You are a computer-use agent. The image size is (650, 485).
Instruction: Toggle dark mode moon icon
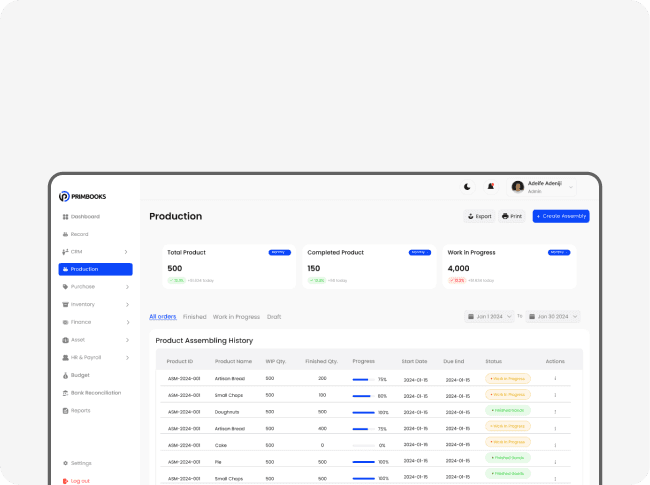pos(467,187)
